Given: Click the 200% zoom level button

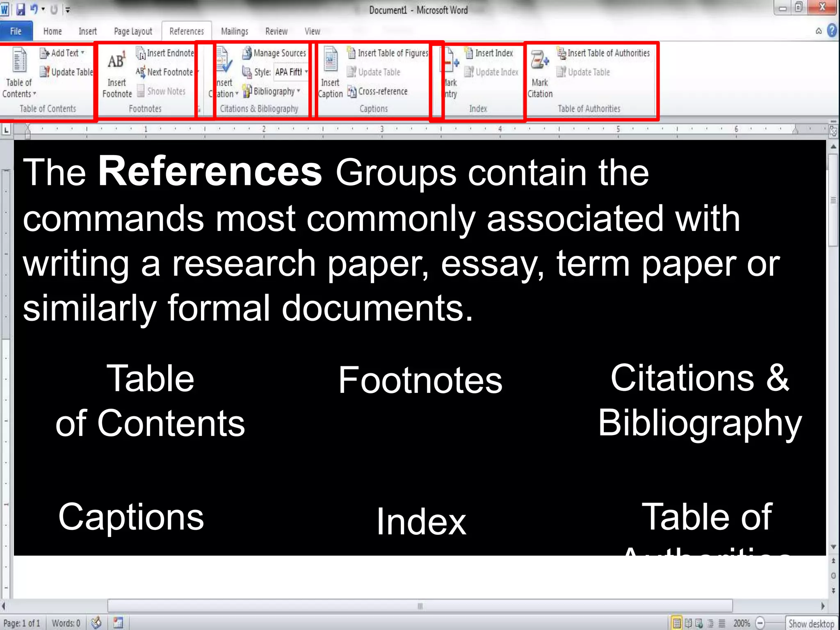Looking at the screenshot, I should pos(742,623).
